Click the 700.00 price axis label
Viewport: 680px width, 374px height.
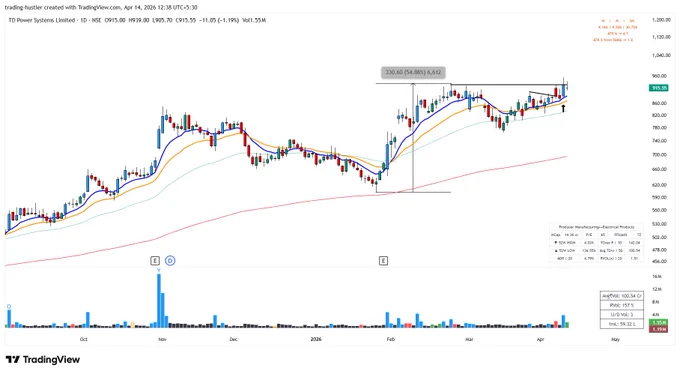click(x=659, y=154)
